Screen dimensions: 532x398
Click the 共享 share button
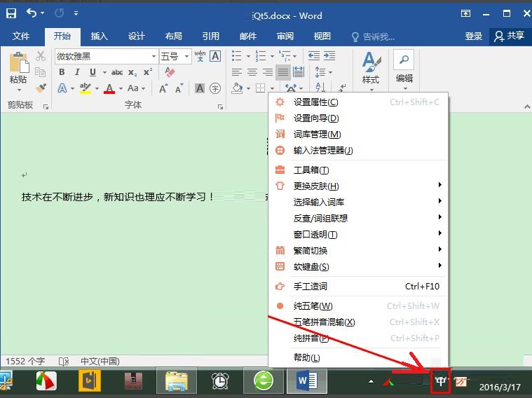point(509,36)
